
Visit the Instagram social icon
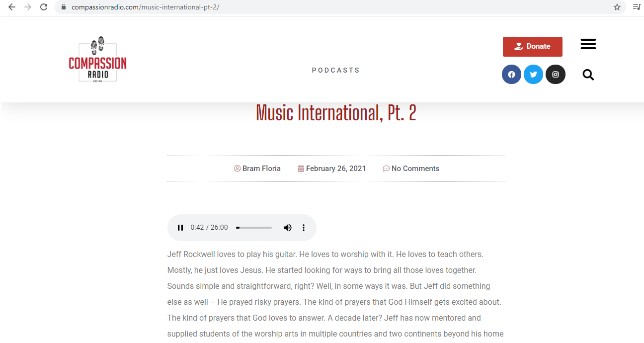[556, 75]
